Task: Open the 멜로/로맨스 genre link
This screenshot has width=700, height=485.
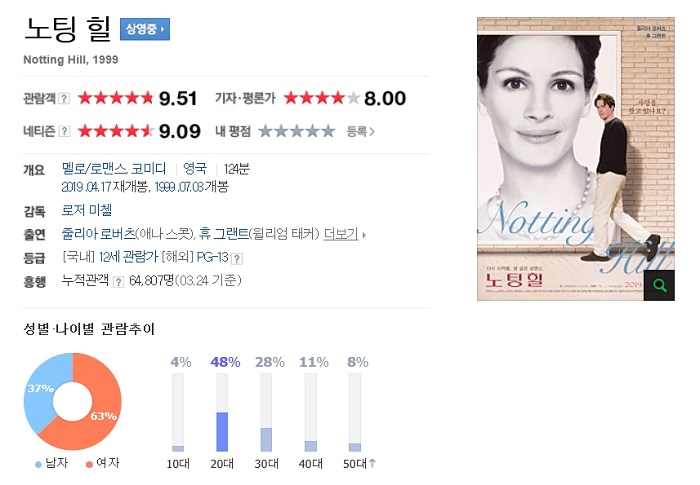Action: [x=94, y=168]
